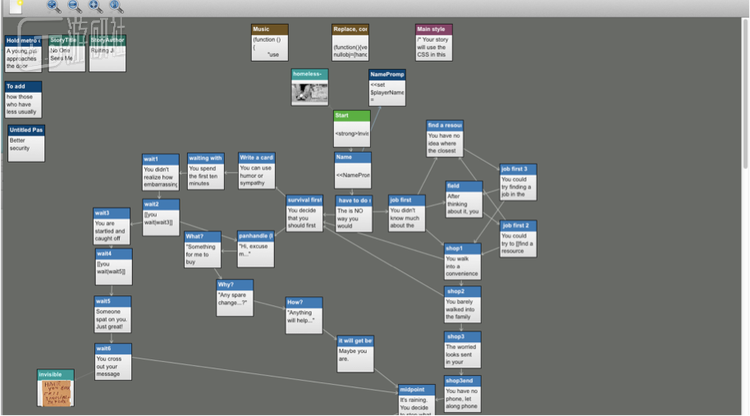This screenshot has width=750, height=416.
Task: Select the StoryTitle passage
Action: coord(66,53)
